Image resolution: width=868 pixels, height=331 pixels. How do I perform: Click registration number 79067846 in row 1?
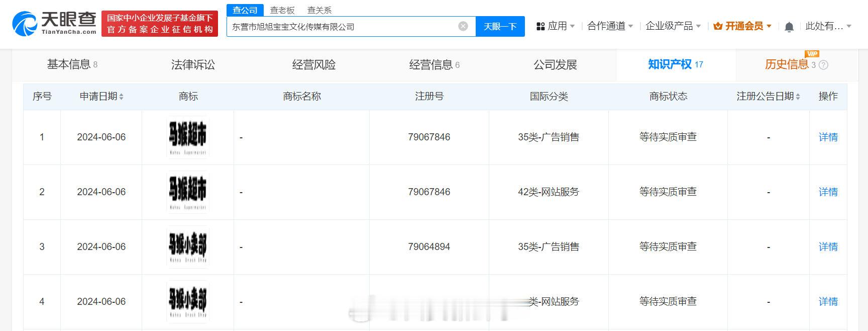click(429, 137)
